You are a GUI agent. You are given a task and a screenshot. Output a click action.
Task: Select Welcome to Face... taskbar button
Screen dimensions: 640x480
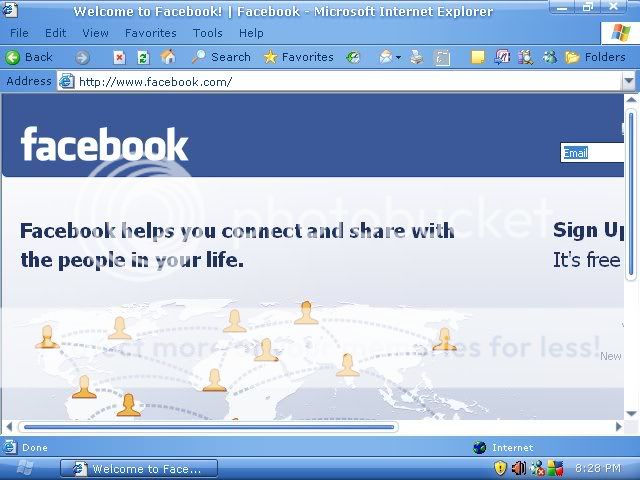(139, 469)
